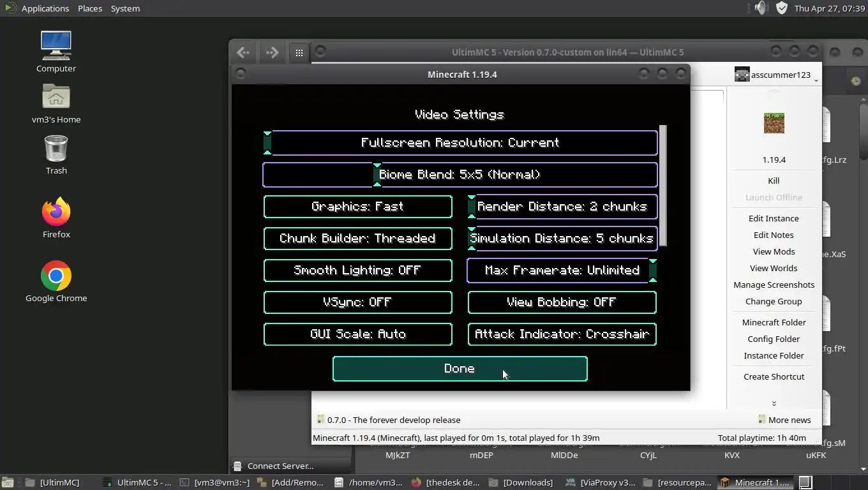The width and height of the screenshot is (868, 490).
Task: Toggle Graphics: Fast setting
Action: point(358,207)
